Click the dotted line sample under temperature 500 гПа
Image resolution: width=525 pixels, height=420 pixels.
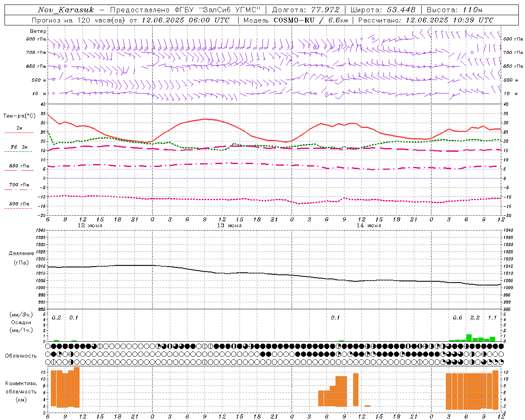18,209
